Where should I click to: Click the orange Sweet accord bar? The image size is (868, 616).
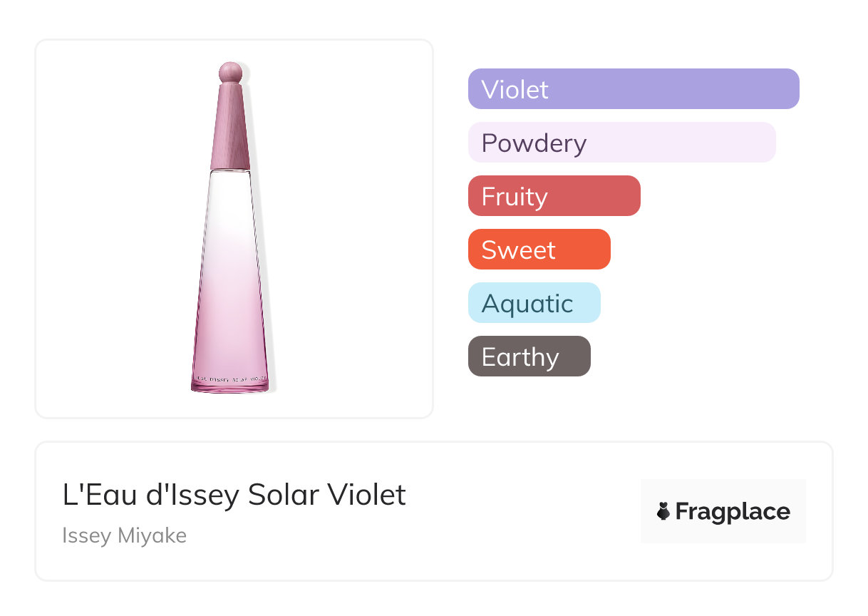click(x=539, y=250)
